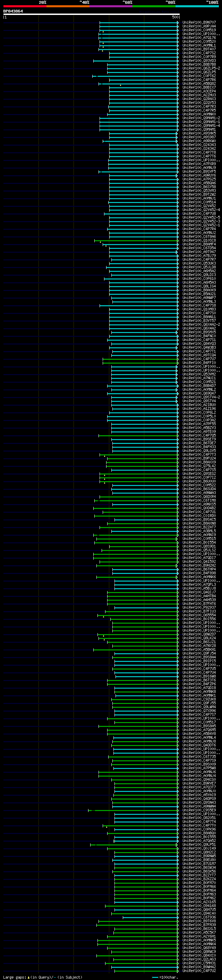The height and width of the screenshot is (980, 222).
Task: Select the UniRef100_Q8S9D1 label
Action: [x=199, y=546]
